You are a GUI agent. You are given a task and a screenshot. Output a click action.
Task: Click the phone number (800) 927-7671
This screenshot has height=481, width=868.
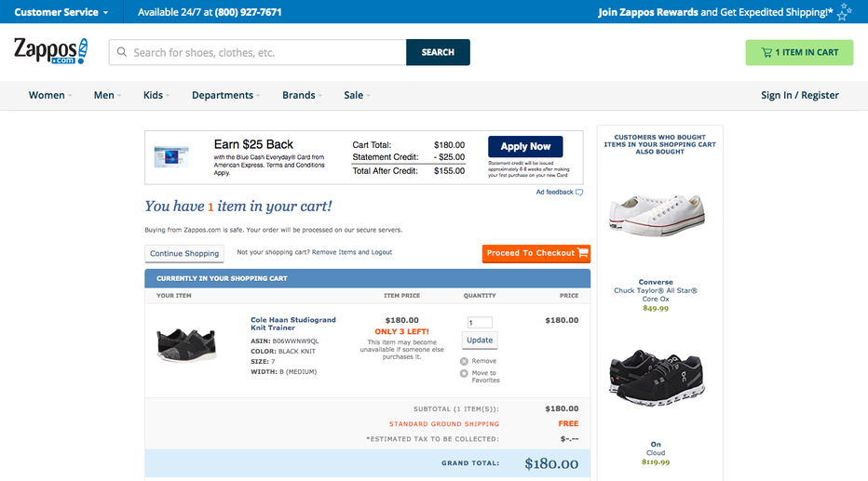coord(248,12)
